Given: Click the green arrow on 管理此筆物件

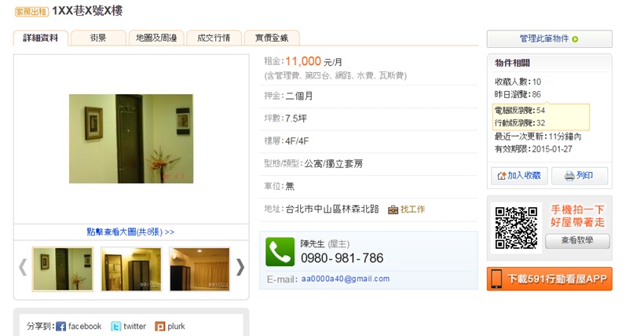Looking at the screenshot, I should pos(575,39).
